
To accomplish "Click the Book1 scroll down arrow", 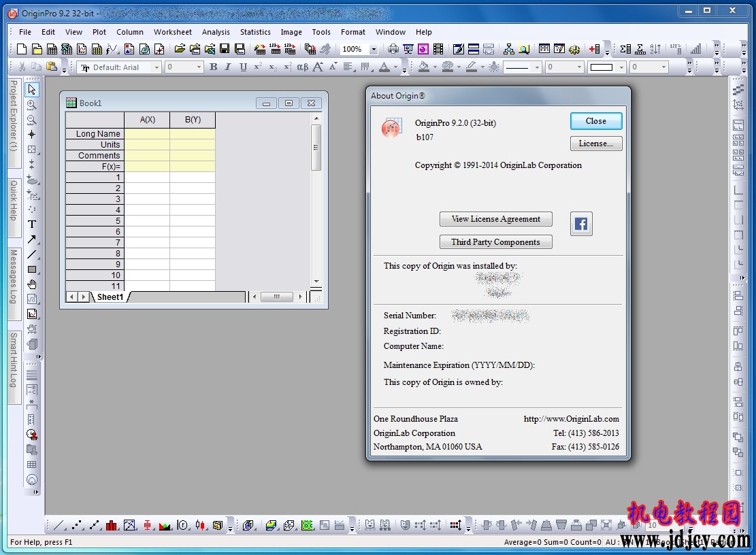I will point(316,282).
